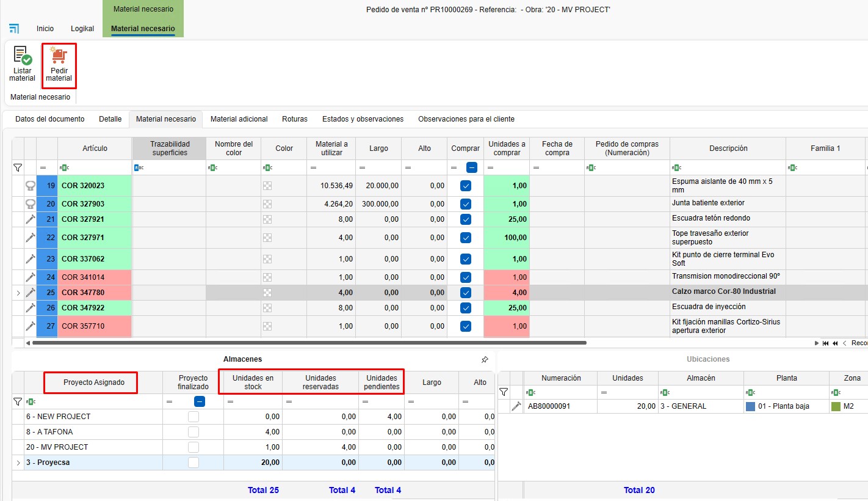Click the funnel filter icon of the articles grid
The height and width of the screenshot is (501, 868).
pyautogui.click(x=18, y=167)
